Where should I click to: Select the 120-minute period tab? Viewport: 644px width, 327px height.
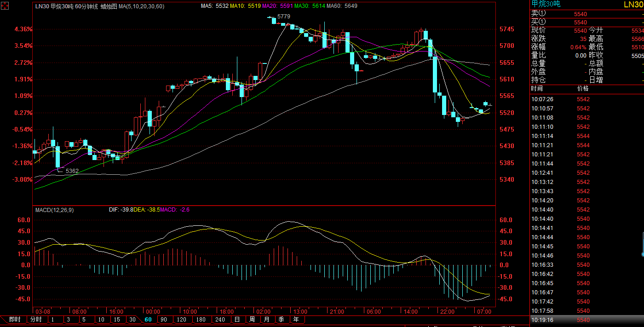[x=181, y=319]
